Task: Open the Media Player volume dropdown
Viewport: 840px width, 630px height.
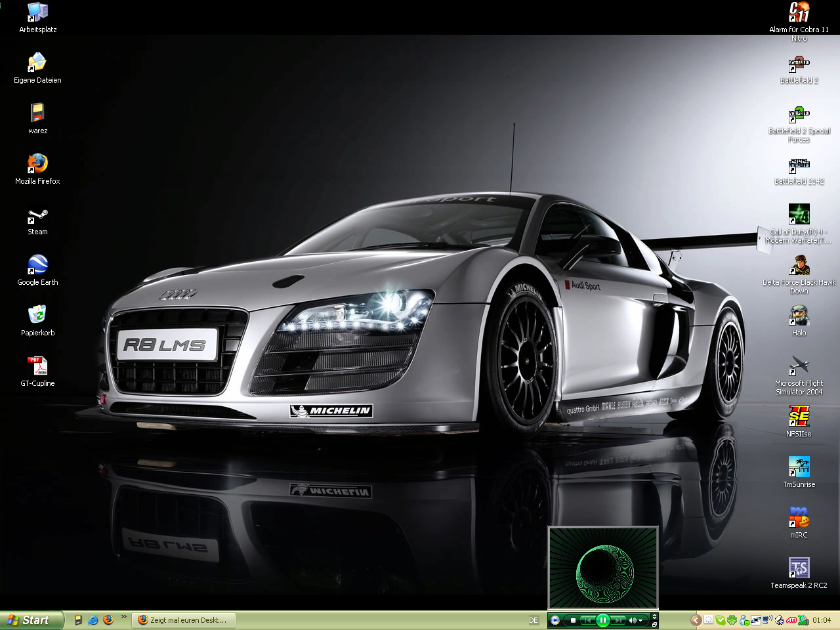Action: pyautogui.click(x=641, y=620)
